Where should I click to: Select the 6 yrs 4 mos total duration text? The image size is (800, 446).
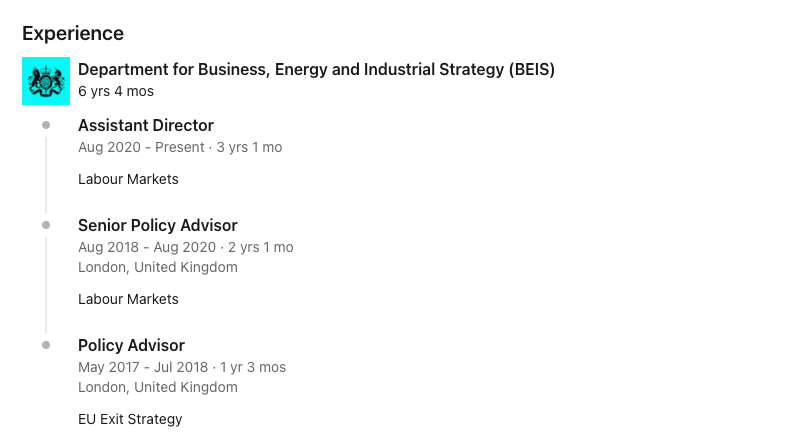coord(116,91)
